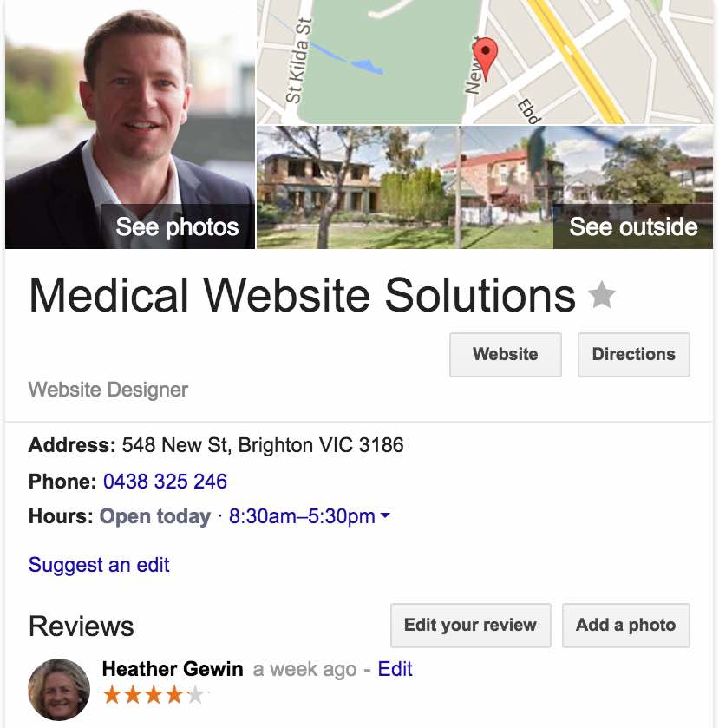Click the grey star next to business name
719x728 pixels.
(602, 295)
